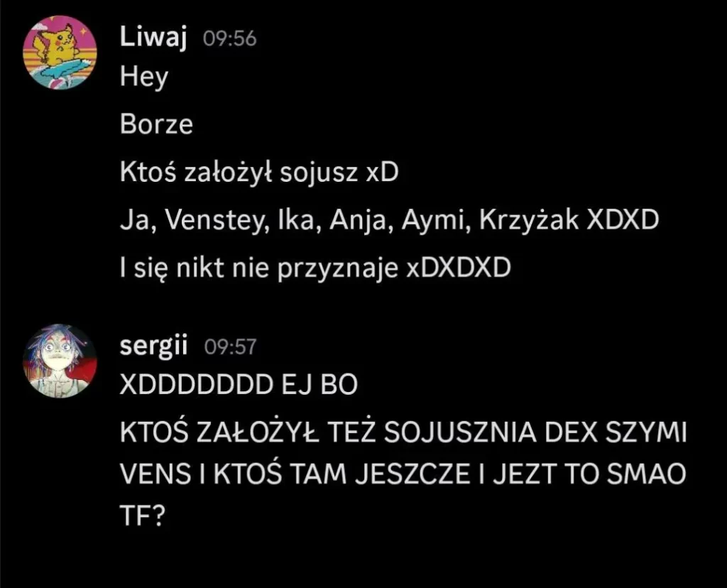Open sergii's avatar picture
The image size is (727, 588).
coord(60,361)
